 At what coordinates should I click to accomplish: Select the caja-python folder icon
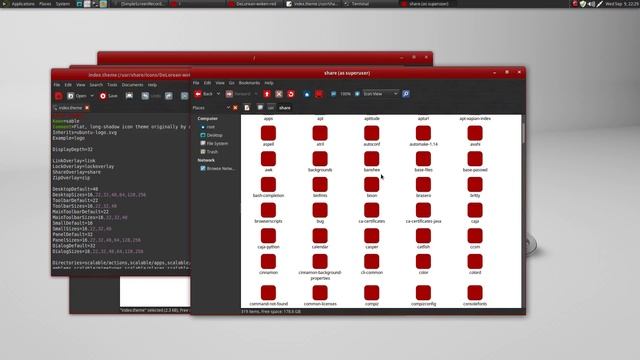click(268, 236)
